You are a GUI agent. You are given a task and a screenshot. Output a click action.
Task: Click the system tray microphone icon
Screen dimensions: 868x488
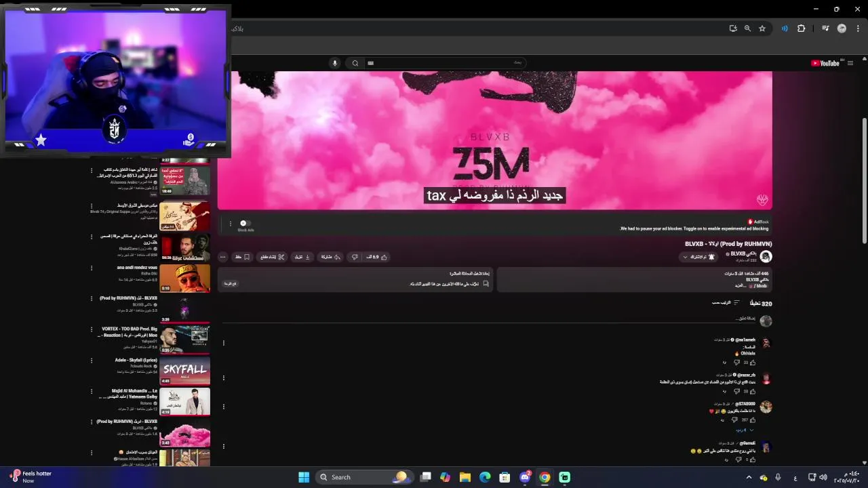(x=778, y=477)
